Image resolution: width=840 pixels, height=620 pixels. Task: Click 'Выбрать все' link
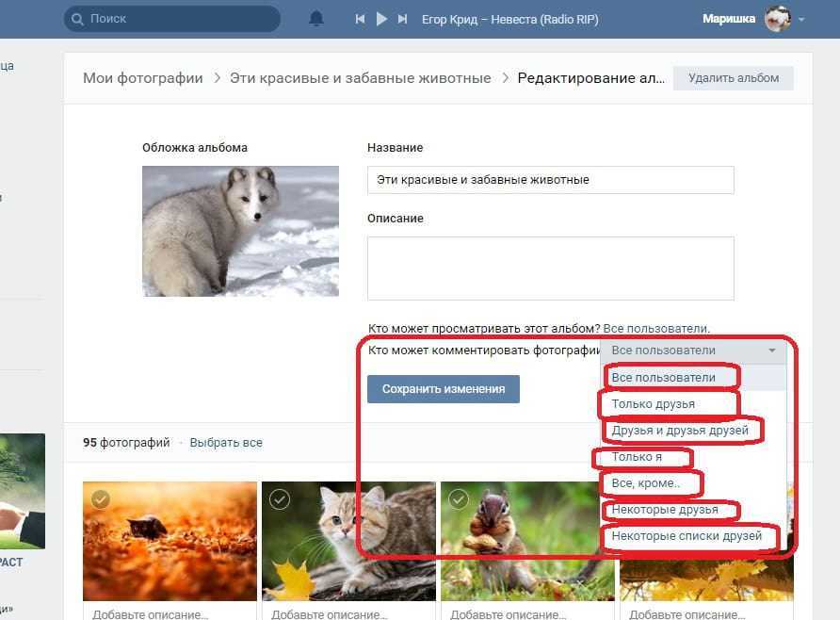(x=226, y=442)
